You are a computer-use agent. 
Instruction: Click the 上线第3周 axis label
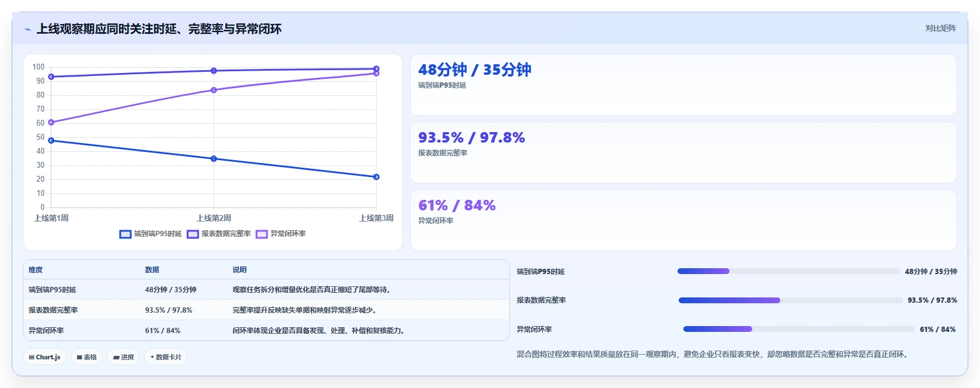(376, 218)
